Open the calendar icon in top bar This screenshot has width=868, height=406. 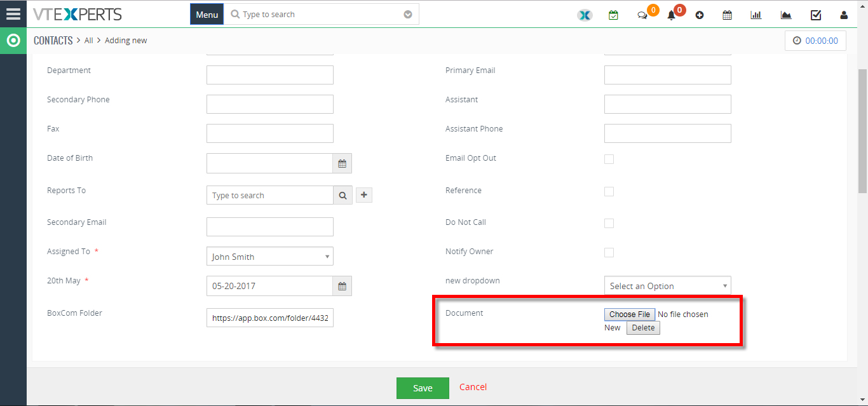(x=727, y=15)
